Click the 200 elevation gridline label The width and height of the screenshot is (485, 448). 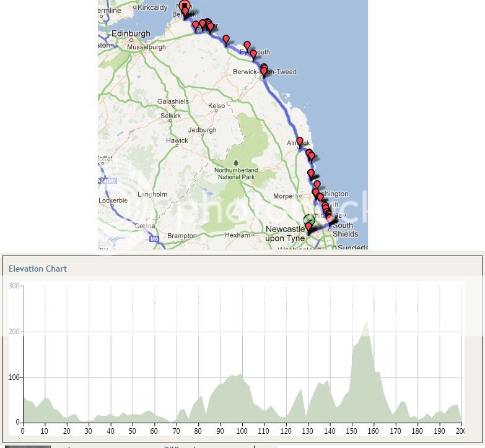tap(14, 332)
